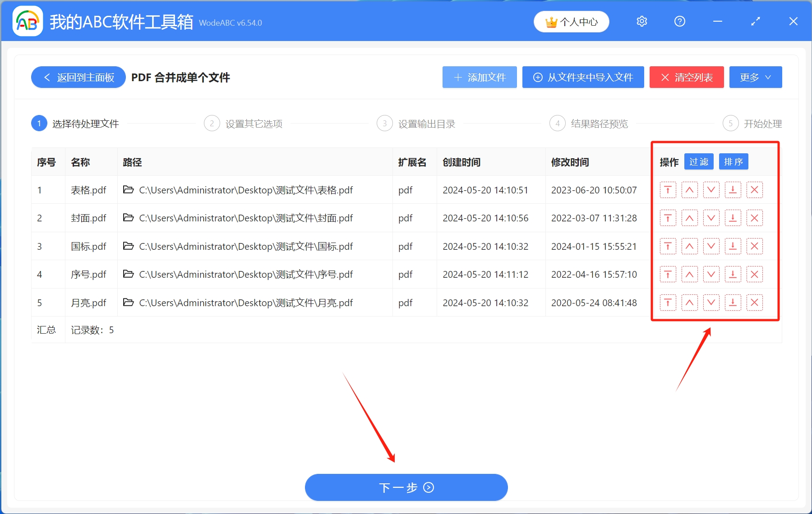Open 个人中心 personal center
The image size is (812, 514).
tap(571, 21)
